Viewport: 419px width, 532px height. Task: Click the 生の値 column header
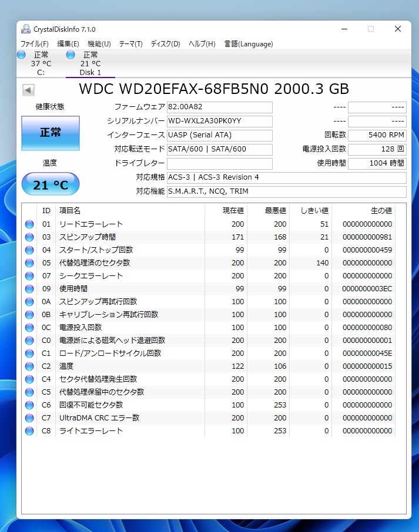pos(364,211)
